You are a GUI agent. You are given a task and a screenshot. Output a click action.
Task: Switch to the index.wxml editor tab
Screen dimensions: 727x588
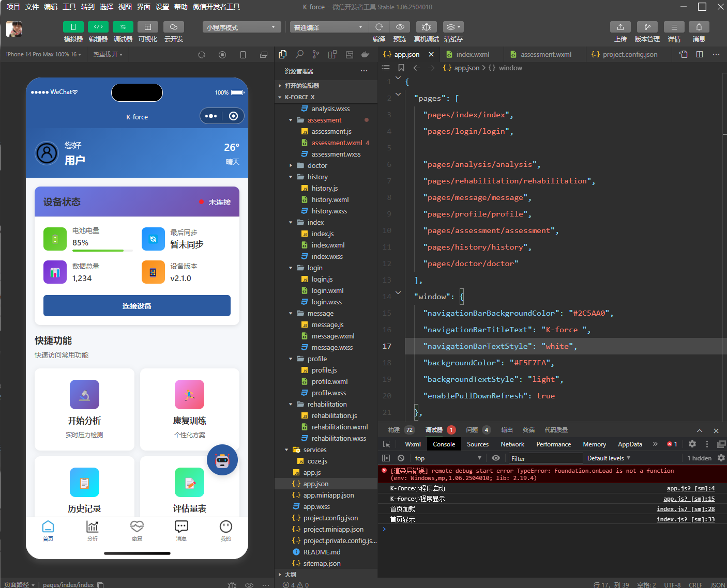tap(472, 54)
